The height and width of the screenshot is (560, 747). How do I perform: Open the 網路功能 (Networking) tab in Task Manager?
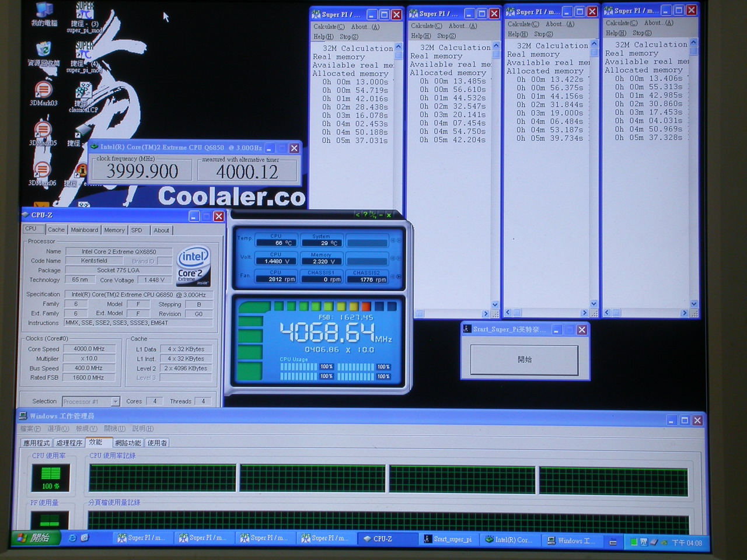pyautogui.click(x=128, y=443)
